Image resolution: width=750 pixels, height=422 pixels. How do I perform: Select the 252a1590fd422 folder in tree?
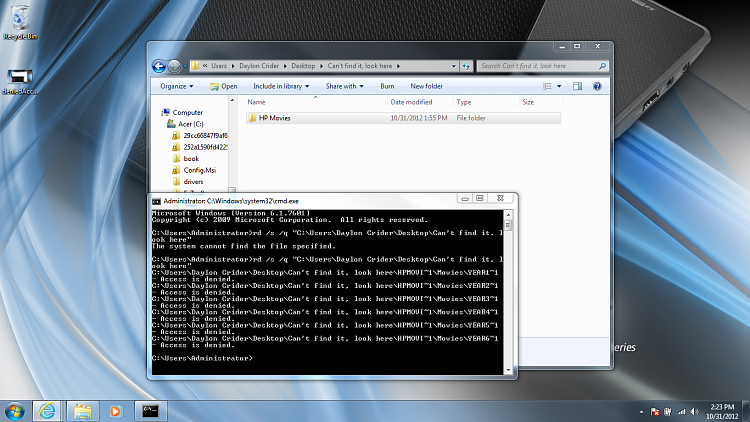pyautogui.click(x=200, y=147)
